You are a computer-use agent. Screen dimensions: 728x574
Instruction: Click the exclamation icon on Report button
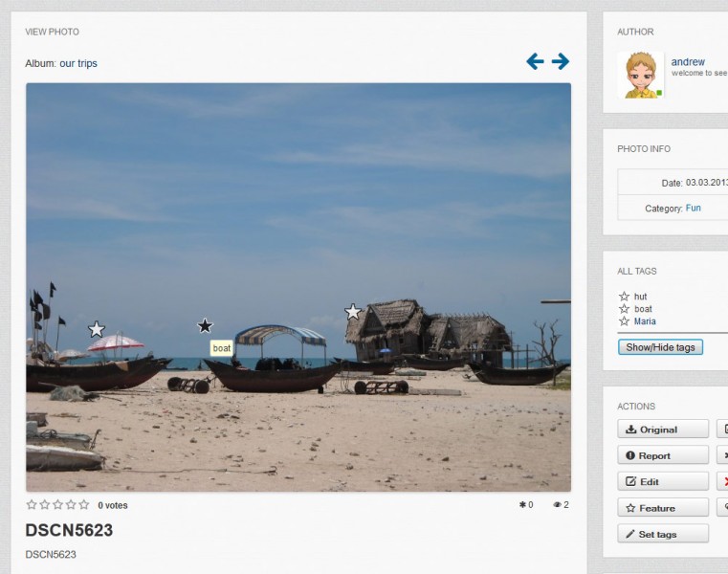tap(630, 455)
